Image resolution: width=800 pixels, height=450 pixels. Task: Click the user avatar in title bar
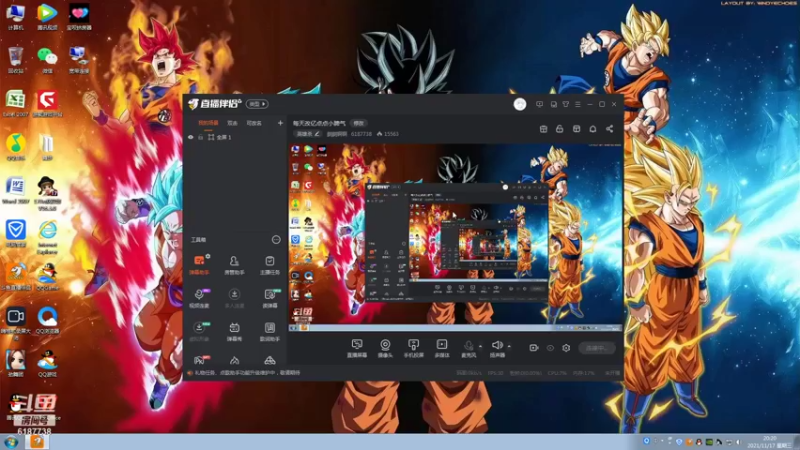pyautogui.click(x=519, y=104)
